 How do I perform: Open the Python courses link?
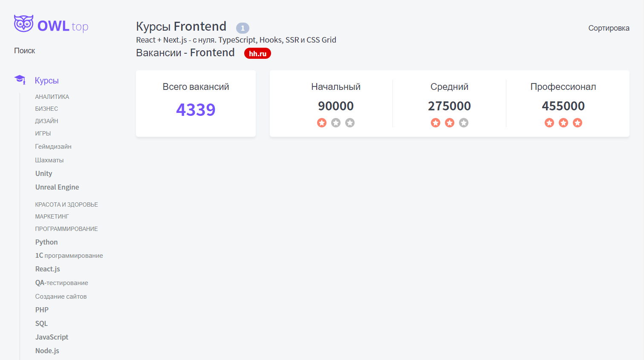click(46, 242)
